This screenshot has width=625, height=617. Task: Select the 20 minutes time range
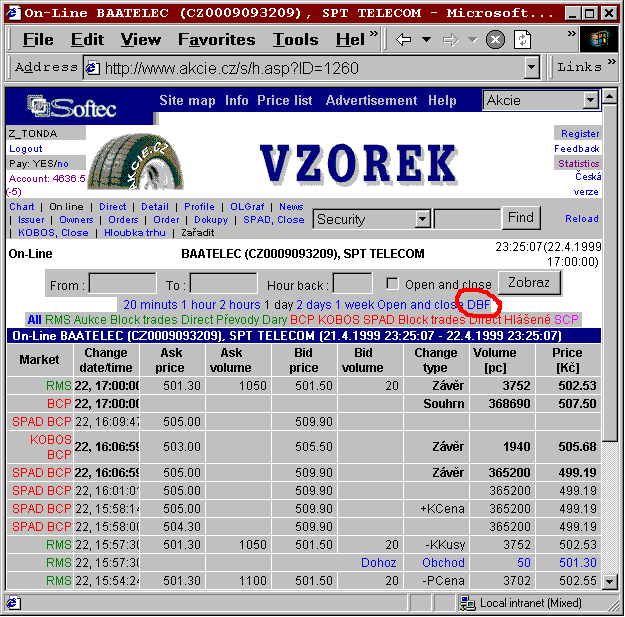tap(150, 305)
